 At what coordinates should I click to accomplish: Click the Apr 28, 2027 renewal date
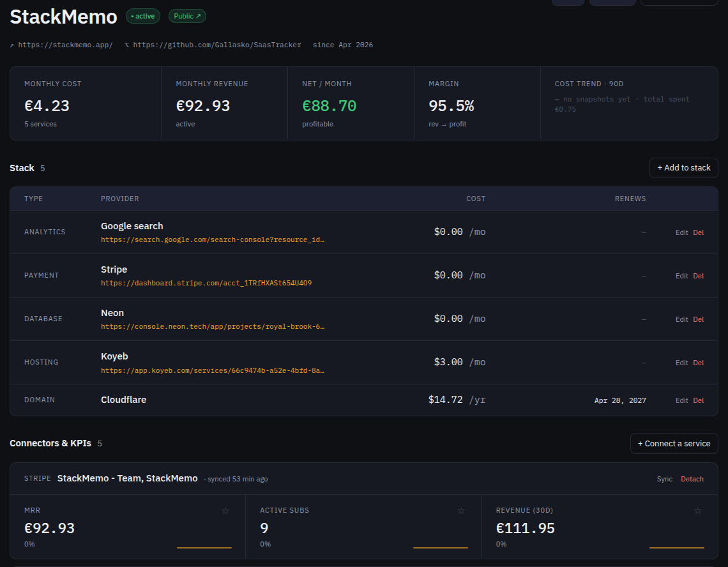coord(620,400)
